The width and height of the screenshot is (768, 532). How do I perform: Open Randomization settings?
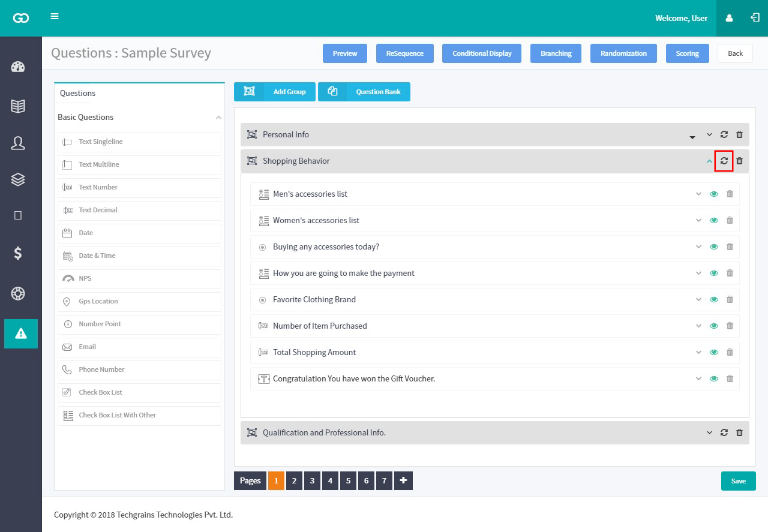(623, 53)
